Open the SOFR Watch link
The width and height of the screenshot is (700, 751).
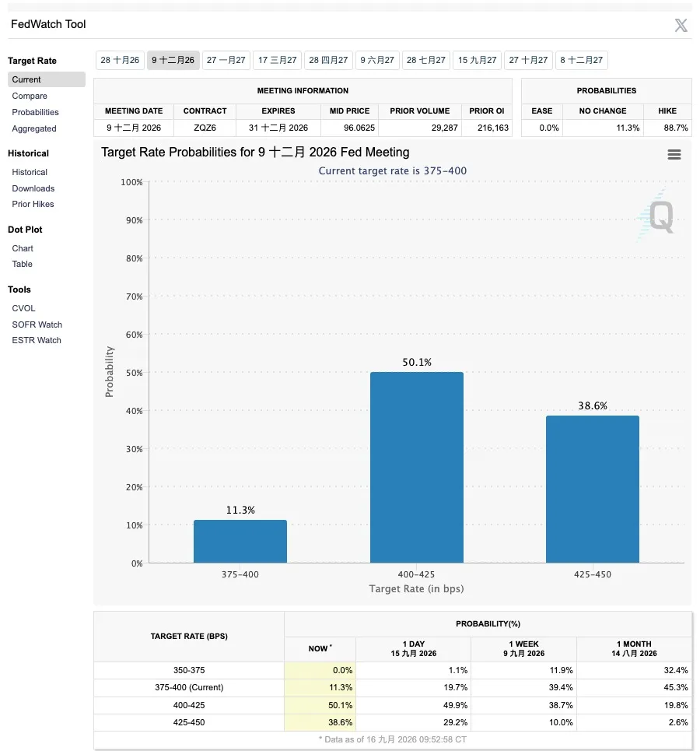pyautogui.click(x=37, y=325)
